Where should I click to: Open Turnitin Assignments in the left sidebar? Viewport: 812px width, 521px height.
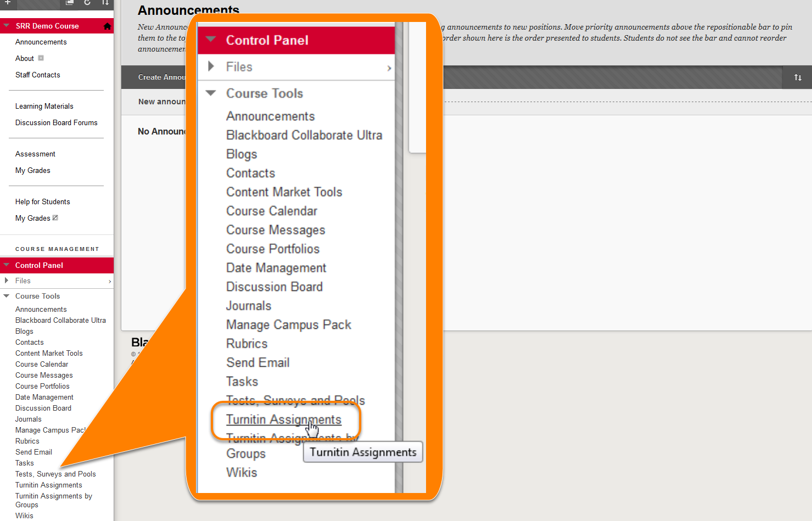coord(49,485)
